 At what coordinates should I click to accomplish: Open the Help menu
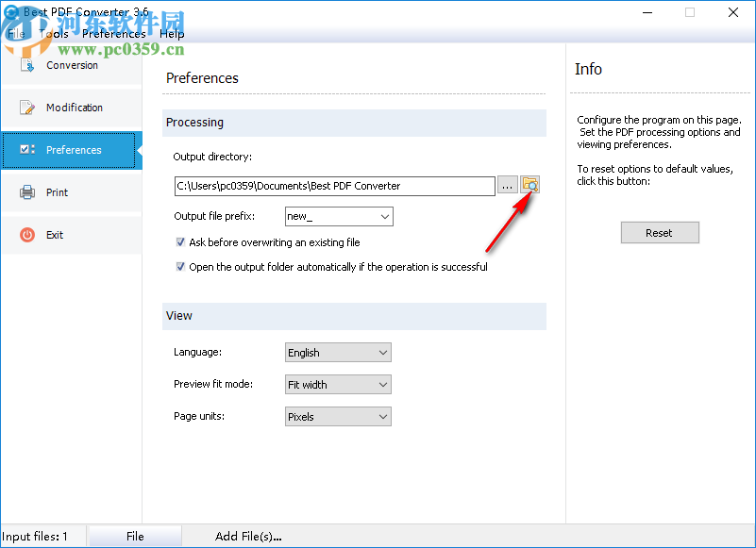172,33
